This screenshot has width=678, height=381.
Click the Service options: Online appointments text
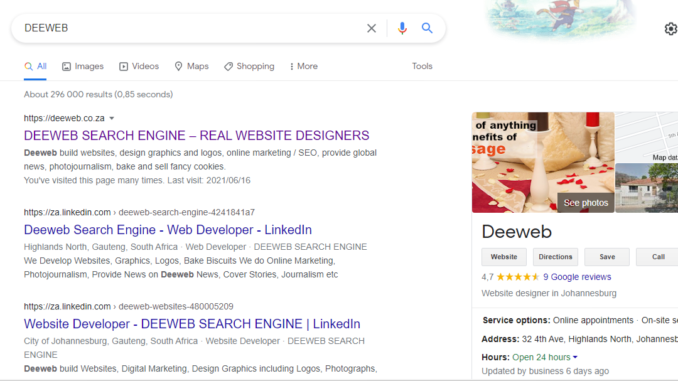[580, 320]
